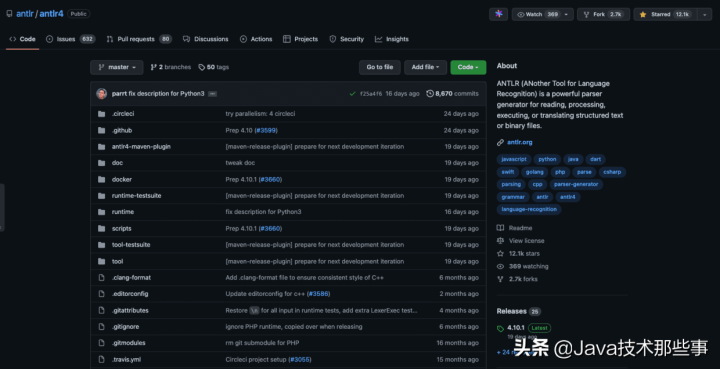Open the Discussions tab
Screen dimensions: 720x369
click(205, 39)
